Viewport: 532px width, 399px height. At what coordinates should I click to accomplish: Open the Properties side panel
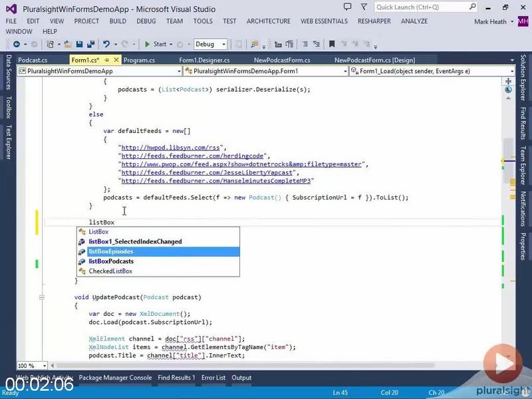point(523,246)
